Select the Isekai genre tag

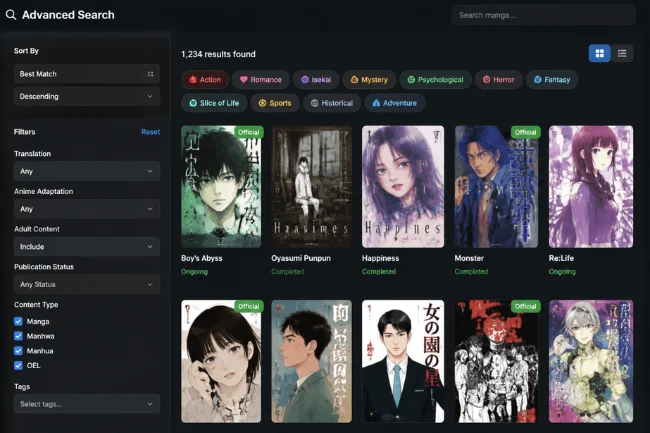316,80
